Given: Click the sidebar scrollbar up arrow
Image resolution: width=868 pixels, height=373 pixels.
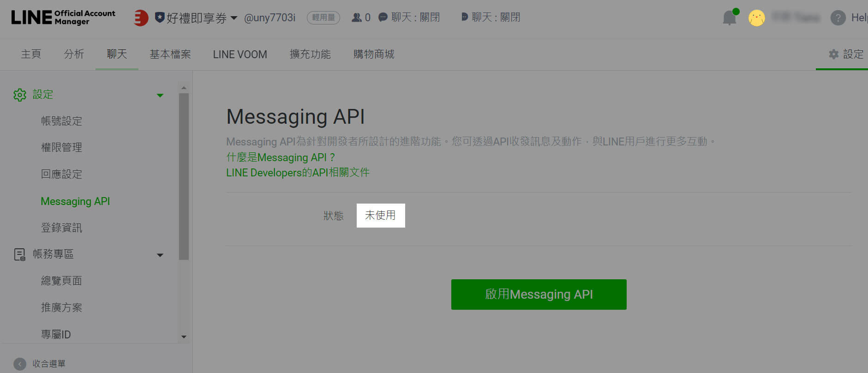Looking at the screenshot, I should coord(184,88).
